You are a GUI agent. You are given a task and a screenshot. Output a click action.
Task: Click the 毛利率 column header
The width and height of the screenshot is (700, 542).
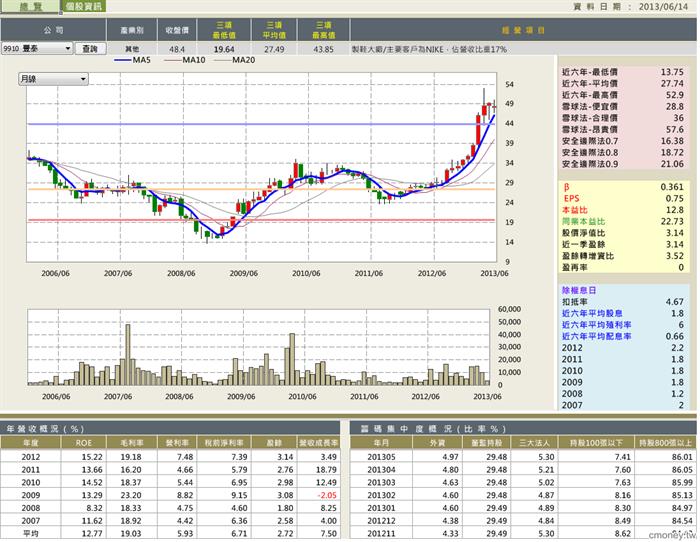(132, 442)
